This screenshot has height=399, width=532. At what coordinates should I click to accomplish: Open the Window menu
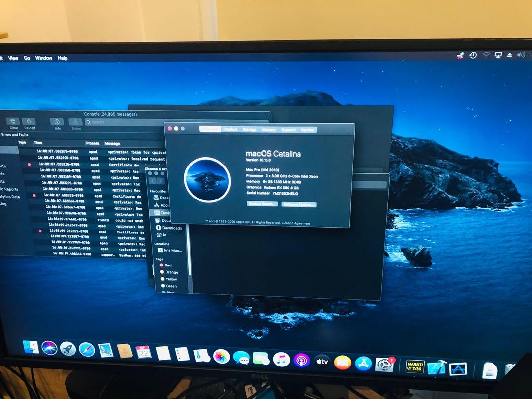point(44,58)
